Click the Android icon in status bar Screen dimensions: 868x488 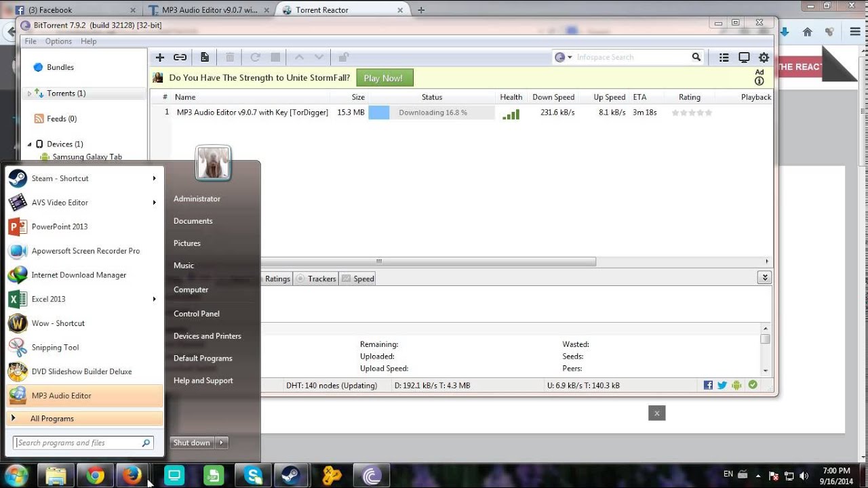point(737,385)
